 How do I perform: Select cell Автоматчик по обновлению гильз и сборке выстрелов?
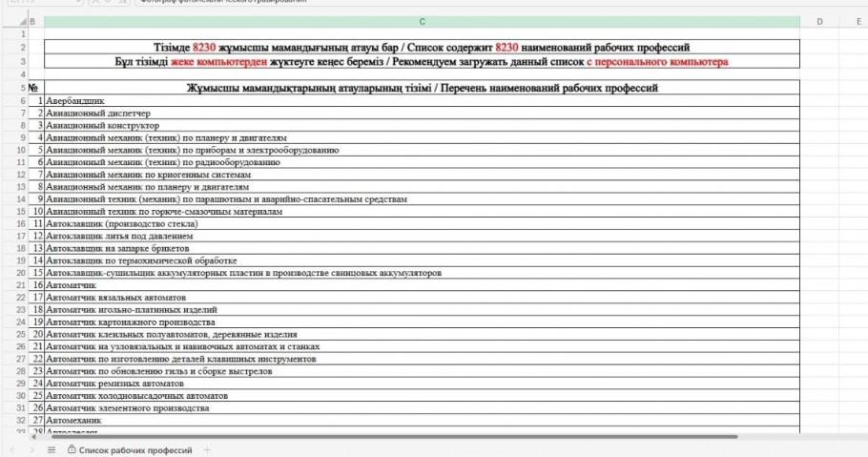(422, 371)
